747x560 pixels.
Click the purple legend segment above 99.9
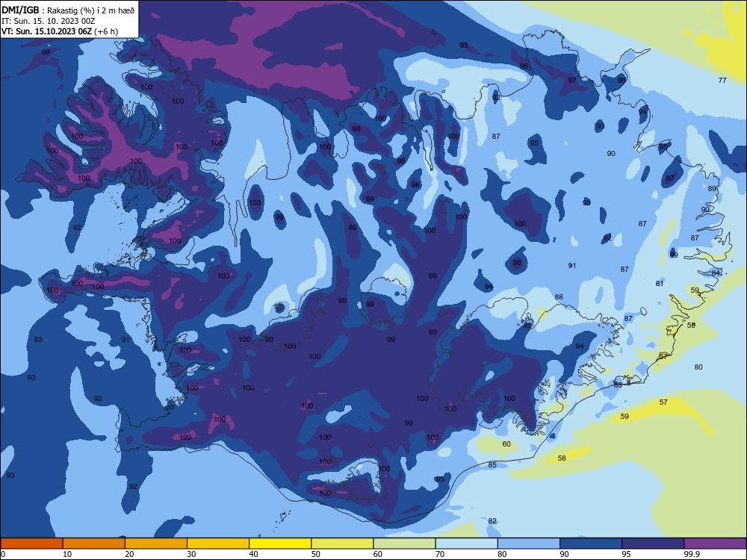pos(716,544)
